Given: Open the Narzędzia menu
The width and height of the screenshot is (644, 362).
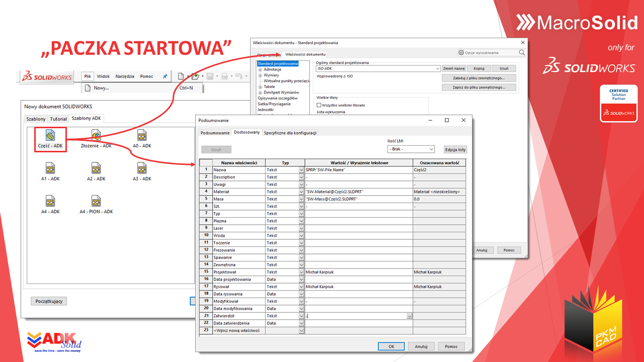Looking at the screenshot, I should (x=125, y=76).
